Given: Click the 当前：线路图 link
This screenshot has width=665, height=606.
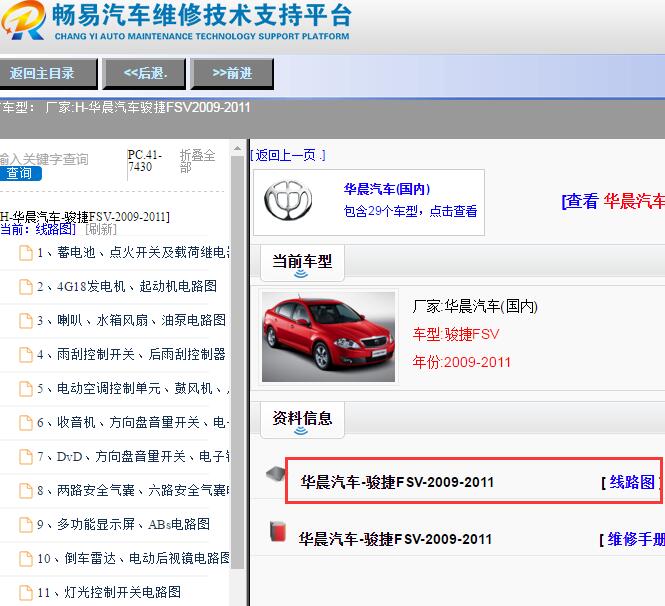Looking at the screenshot, I should 37,229.
